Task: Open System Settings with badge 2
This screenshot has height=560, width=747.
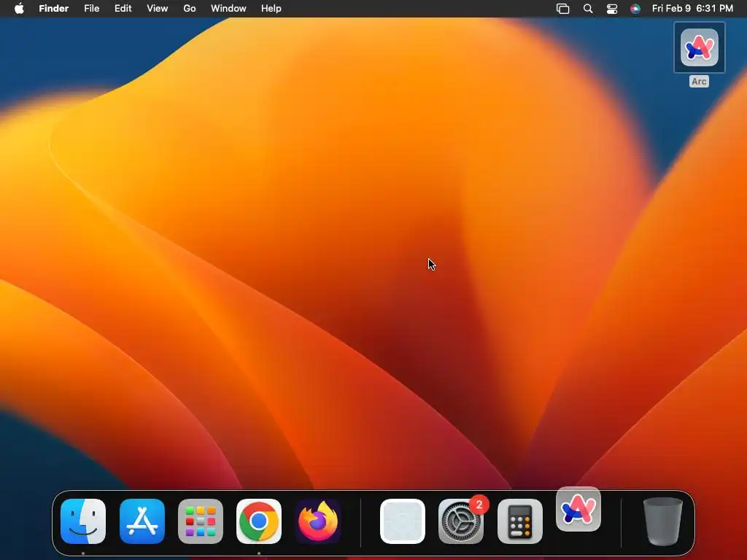Action: [461, 521]
